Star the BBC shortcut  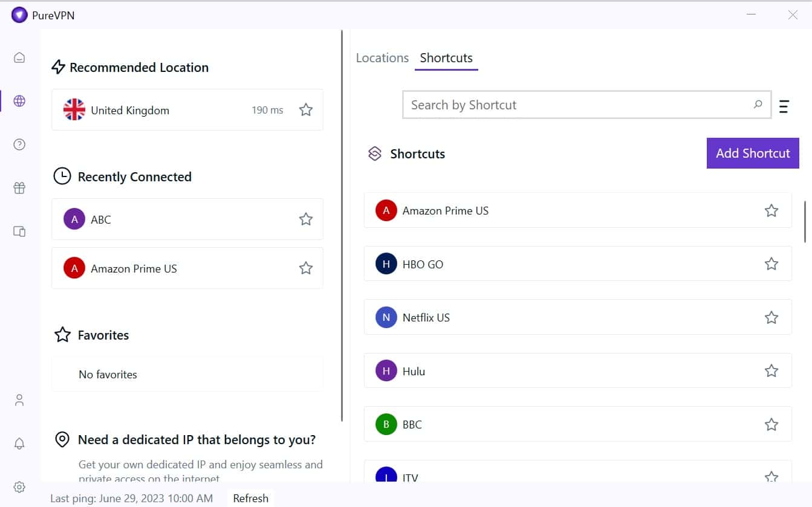(771, 424)
